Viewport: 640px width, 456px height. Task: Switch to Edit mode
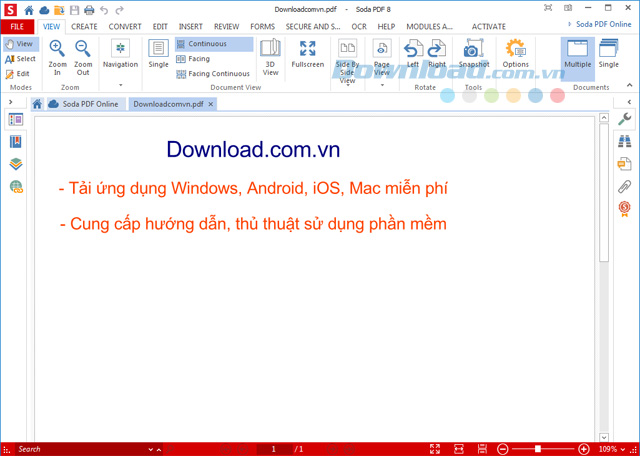(18, 74)
